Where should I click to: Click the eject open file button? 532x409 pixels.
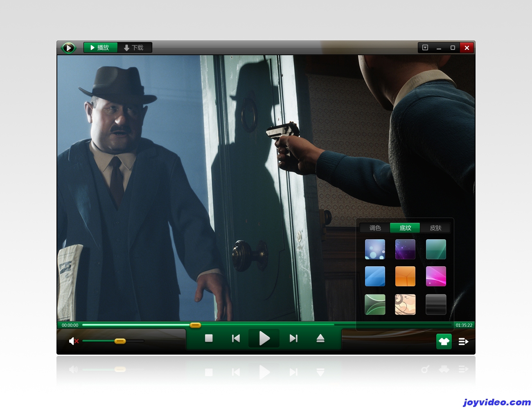tap(320, 338)
